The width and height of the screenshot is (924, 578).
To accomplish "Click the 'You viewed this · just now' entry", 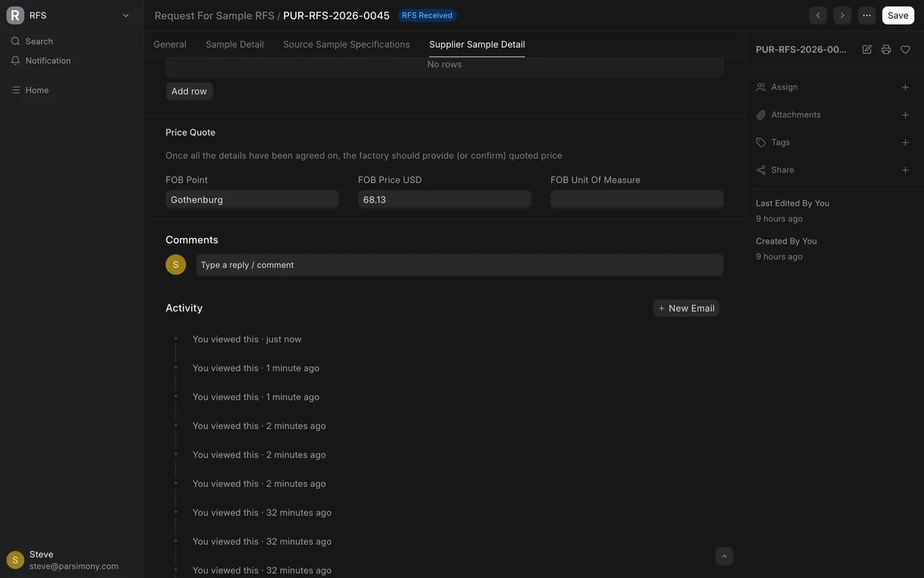I will point(247,339).
